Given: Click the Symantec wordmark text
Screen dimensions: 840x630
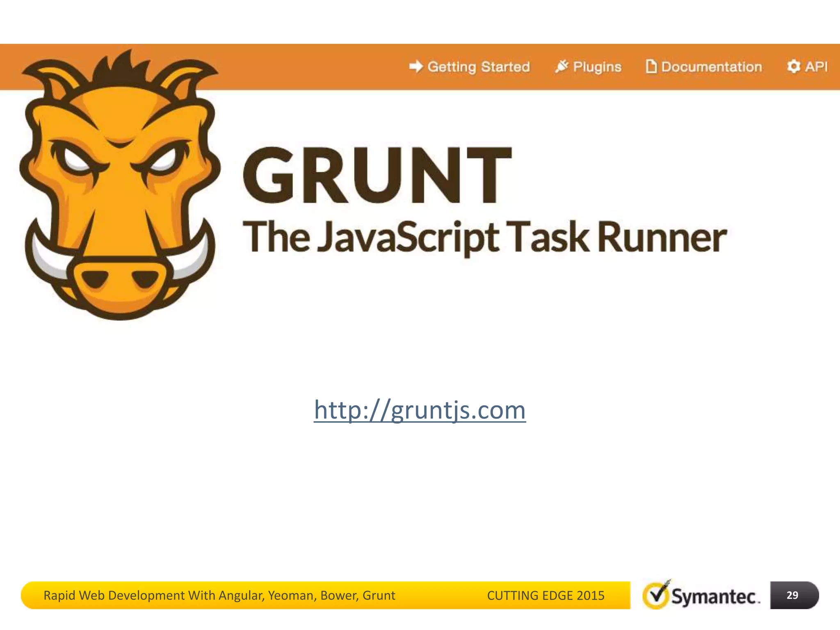Looking at the screenshot, I should point(716,596).
